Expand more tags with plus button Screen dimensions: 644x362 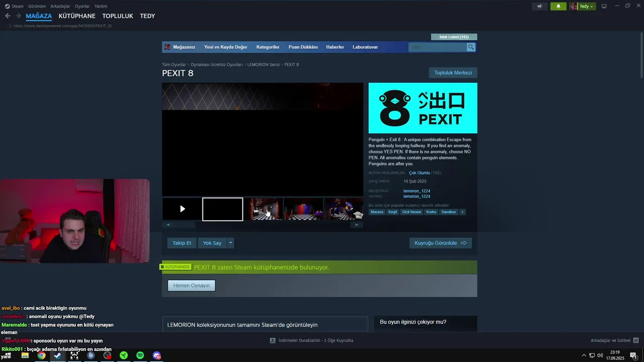pyautogui.click(x=462, y=212)
